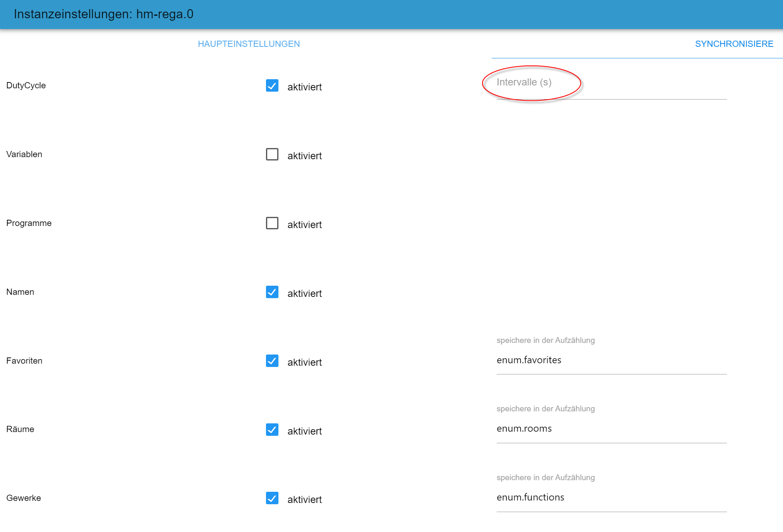The image size is (783, 532).
Task: Click the Intervalle (s) input field
Action: point(611,88)
